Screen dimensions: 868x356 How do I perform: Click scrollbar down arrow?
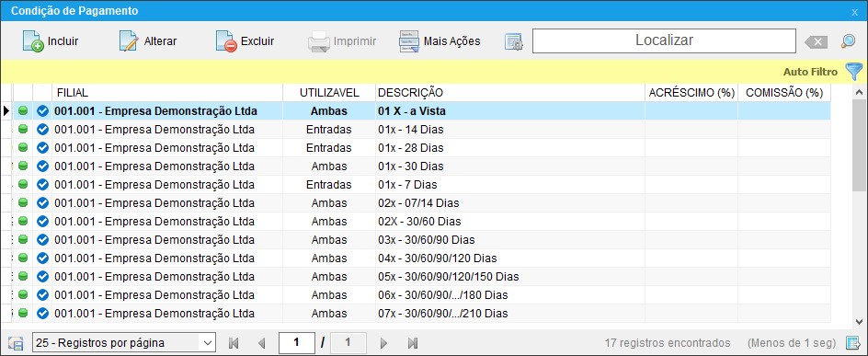coord(859,321)
